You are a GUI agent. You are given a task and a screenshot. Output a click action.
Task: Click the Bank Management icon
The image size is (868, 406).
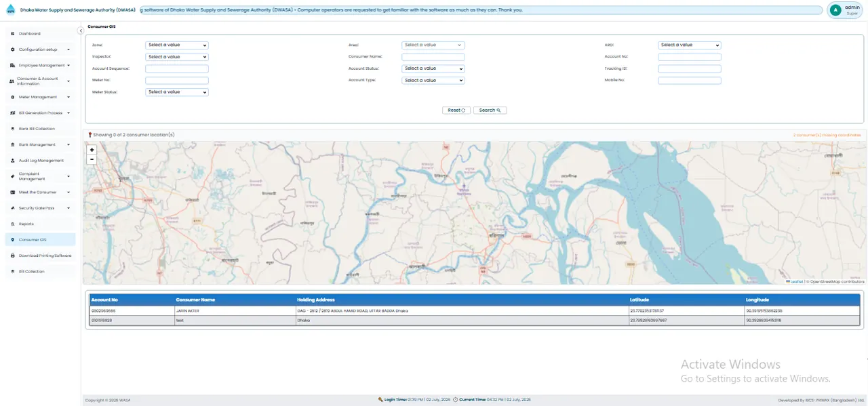coord(12,144)
